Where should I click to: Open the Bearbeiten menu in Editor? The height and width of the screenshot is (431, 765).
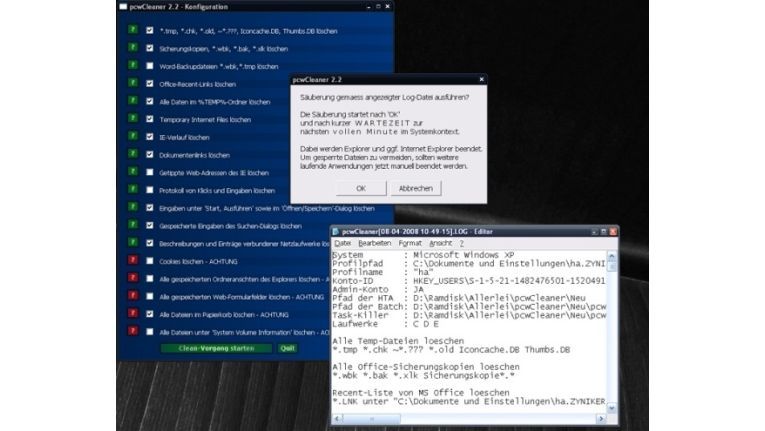tap(374, 242)
